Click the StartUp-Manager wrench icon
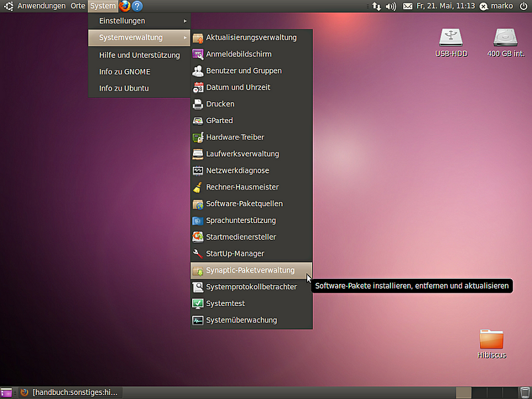The width and height of the screenshot is (532, 399). coord(198,254)
